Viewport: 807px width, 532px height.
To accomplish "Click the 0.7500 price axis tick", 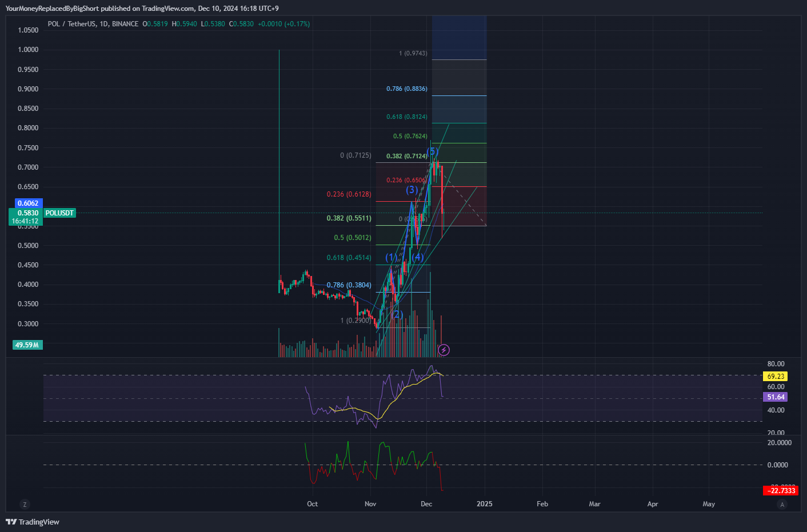I will coord(28,148).
